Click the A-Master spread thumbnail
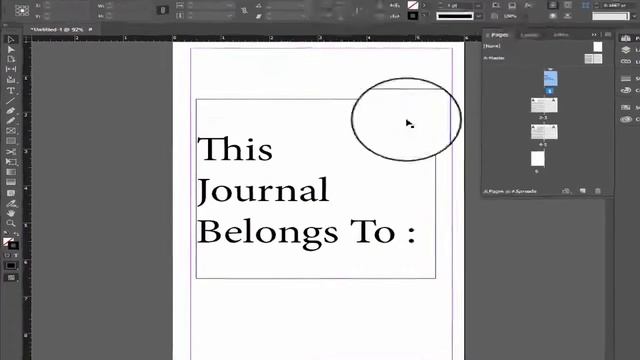The width and height of the screenshot is (640, 360). point(593,59)
